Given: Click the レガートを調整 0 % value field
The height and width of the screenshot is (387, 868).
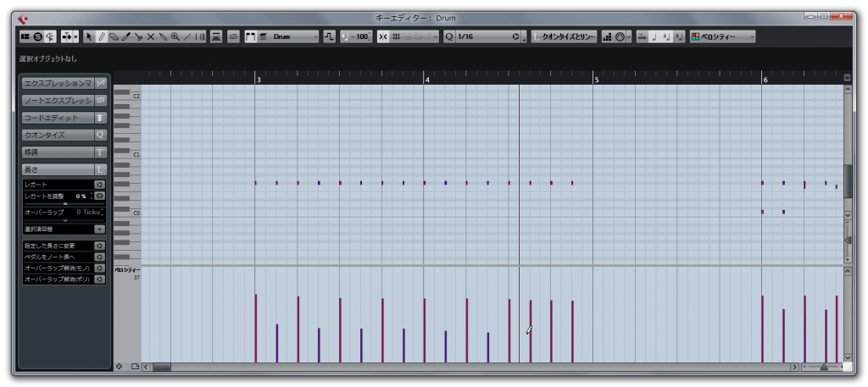Looking at the screenshot, I should (x=81, y=196).
